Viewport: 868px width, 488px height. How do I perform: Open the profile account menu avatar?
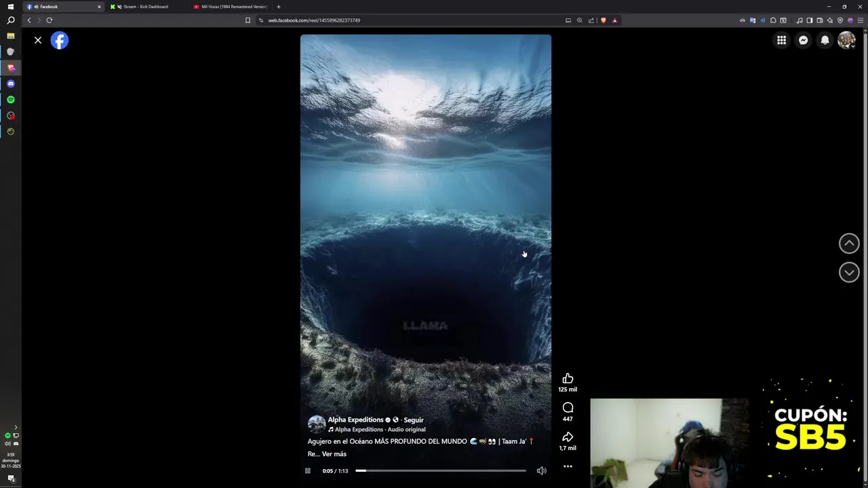pyautogui.click(x=846, y=41)
